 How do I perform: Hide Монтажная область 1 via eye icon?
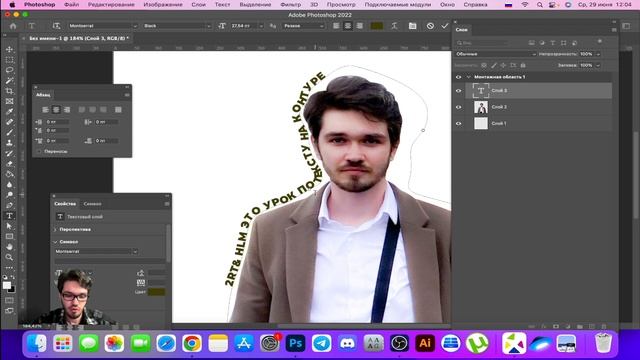[x=458, y=77]
